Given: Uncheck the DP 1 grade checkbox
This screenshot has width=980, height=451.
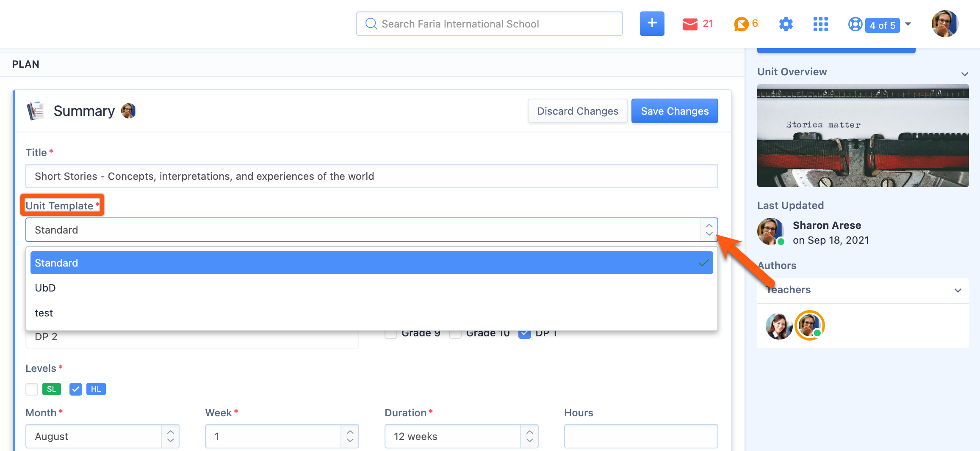Looking at the screenshot, I should point(525,333).
